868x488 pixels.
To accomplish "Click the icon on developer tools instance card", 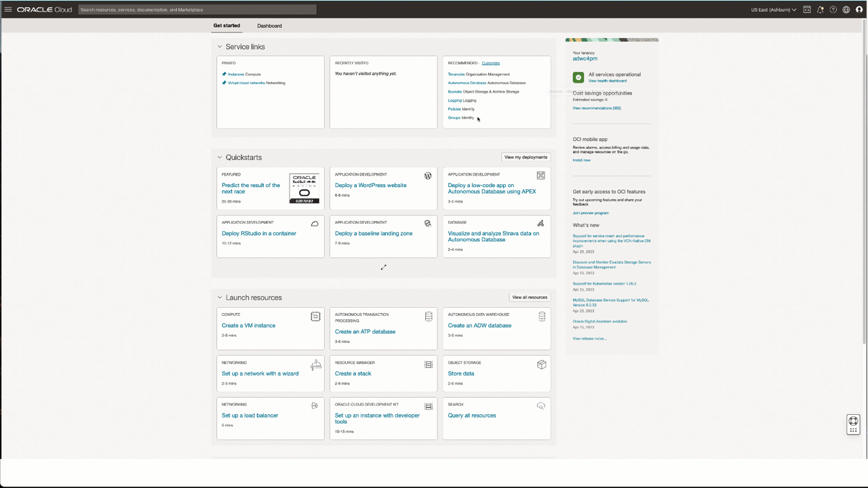I will point(429,407).
